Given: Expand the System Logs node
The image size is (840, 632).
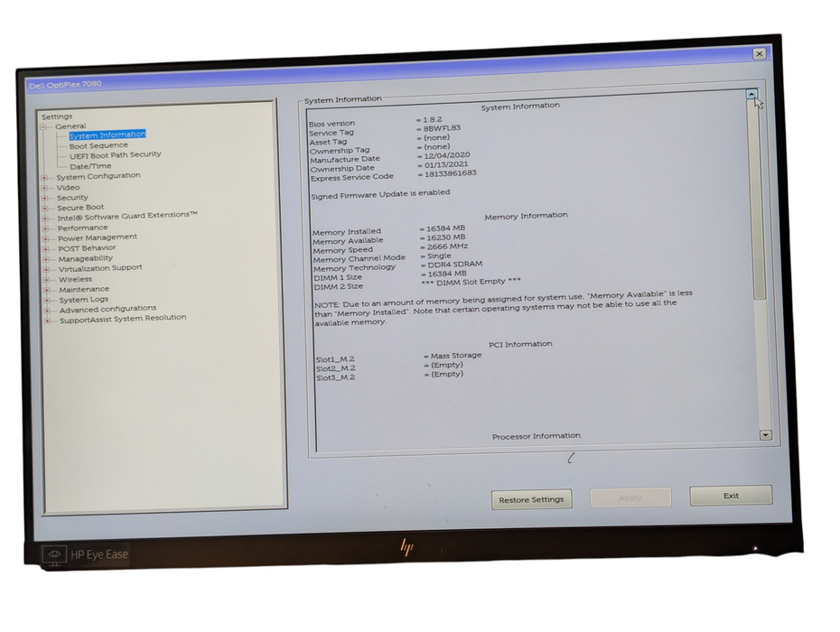Looking at the screenshot, I should (47, 300).
